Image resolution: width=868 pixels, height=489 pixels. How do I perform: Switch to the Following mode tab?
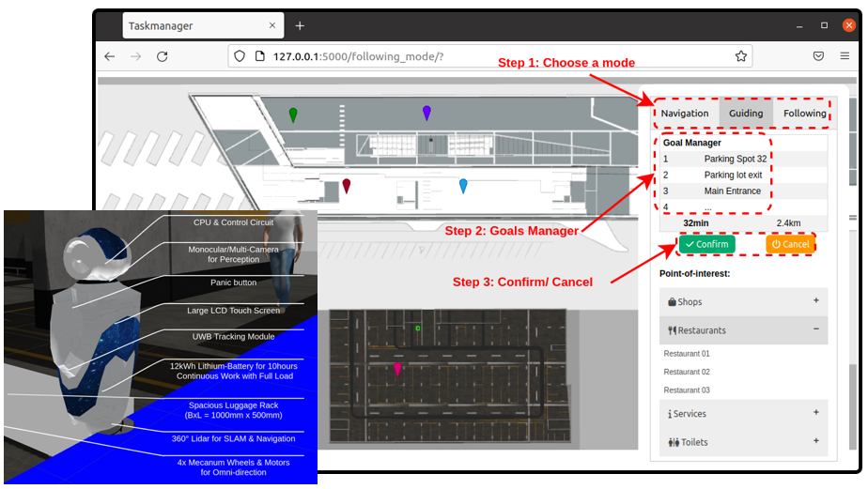(x=804, y=114)
